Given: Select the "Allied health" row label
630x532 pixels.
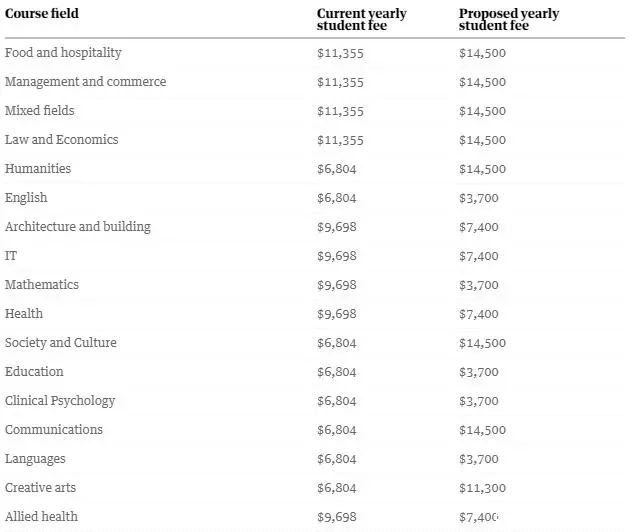Looking at the screenshot, I should point(41,516).
